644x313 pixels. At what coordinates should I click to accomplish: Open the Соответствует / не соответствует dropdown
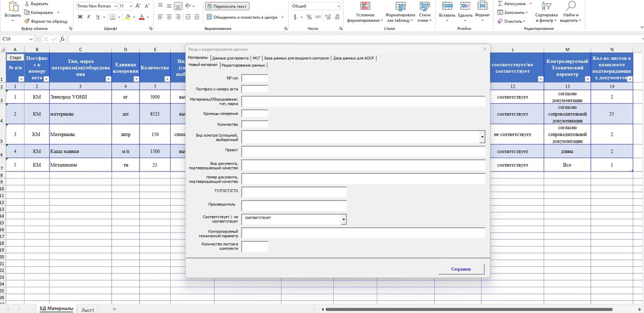coord(343,219)
